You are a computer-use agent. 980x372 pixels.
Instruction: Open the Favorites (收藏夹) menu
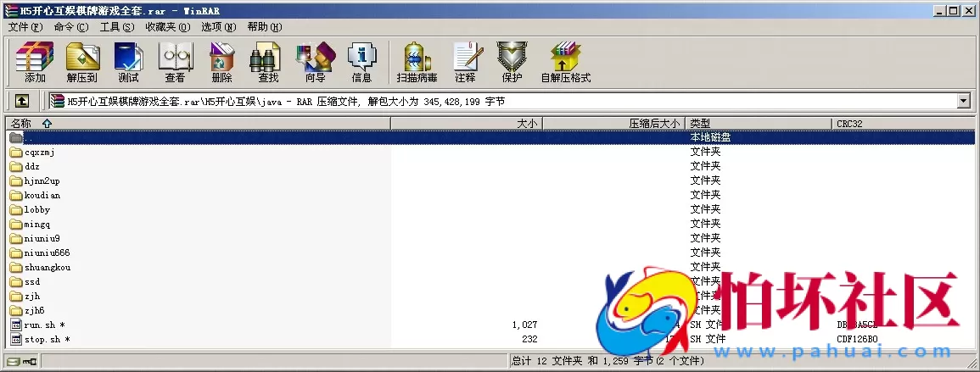coord(167,27)
